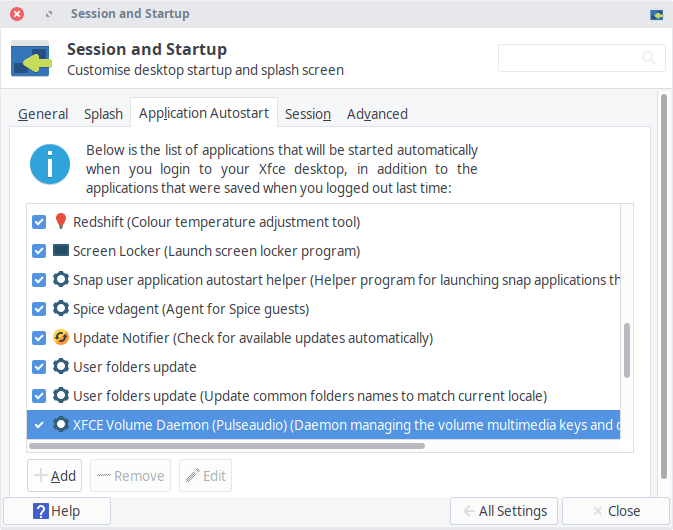Uncheck the Redshift autostart checkbox
673x530 pixels.
39,222
